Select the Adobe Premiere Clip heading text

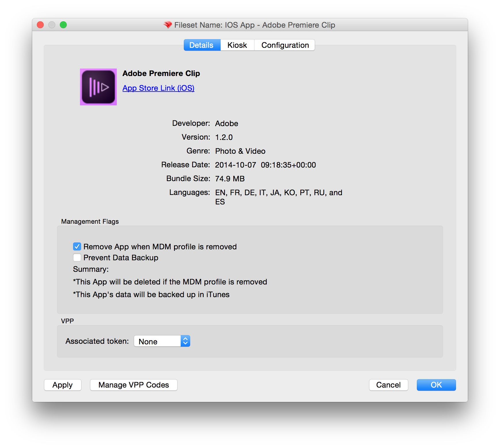click(161, 73)
